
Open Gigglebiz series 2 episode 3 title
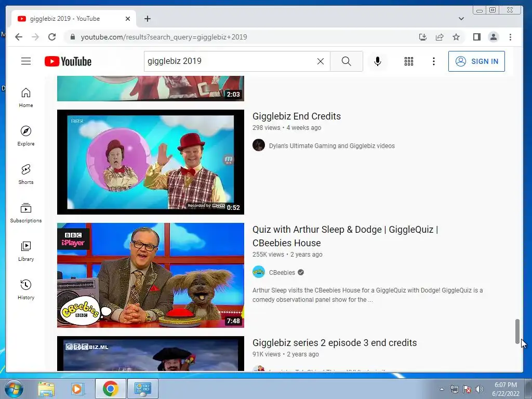(x=335, y=343)
